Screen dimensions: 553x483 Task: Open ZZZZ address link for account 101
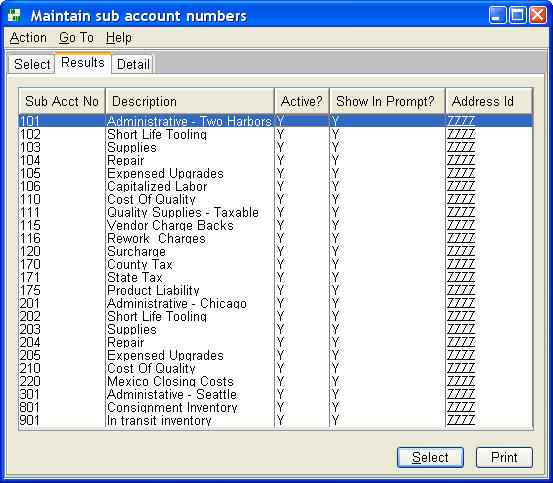tap(461, 121)
